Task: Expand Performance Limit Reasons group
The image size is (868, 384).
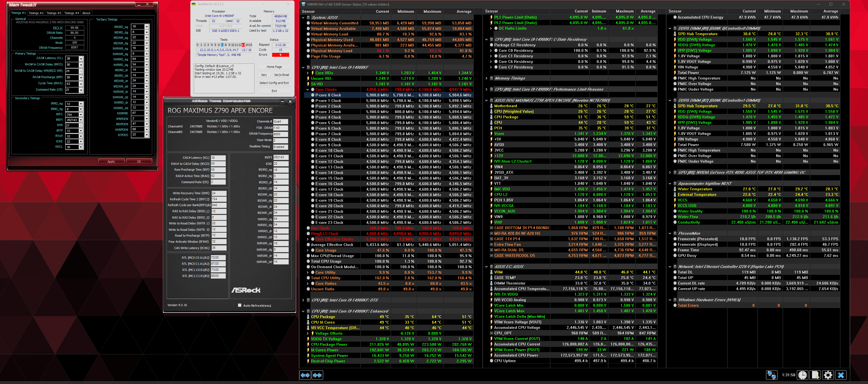Action: click(x=486, y=89)
